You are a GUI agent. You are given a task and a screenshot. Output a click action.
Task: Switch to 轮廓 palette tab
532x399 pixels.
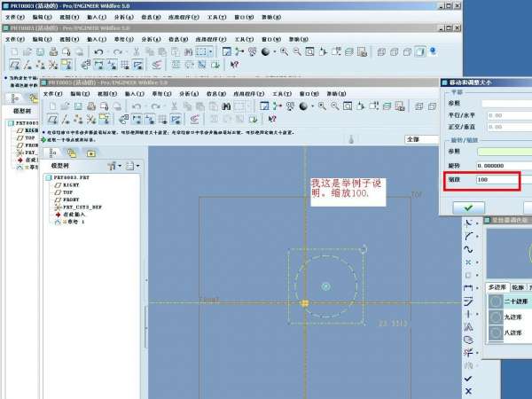[518, 287]
